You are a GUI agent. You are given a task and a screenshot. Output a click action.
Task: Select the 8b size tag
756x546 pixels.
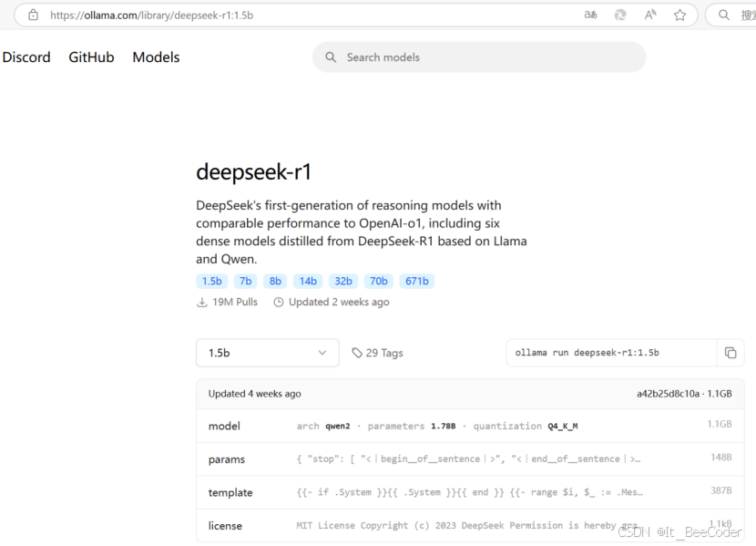click(275, 281)
